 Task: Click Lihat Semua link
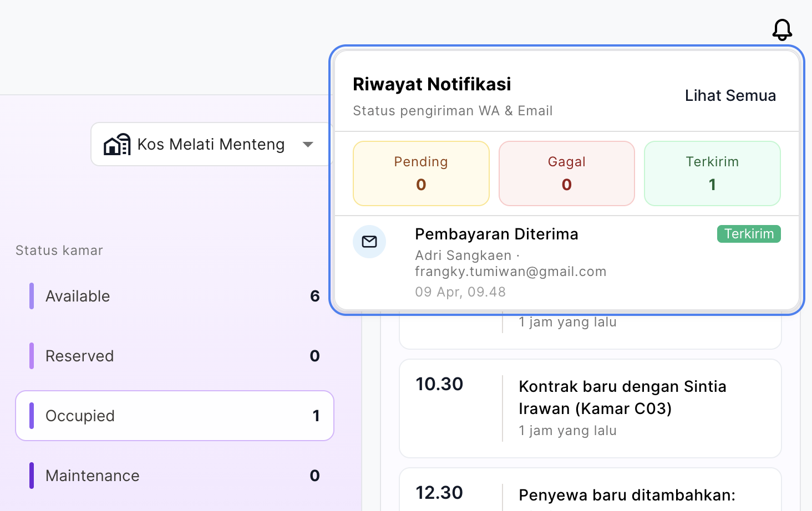tap(730, 95)
